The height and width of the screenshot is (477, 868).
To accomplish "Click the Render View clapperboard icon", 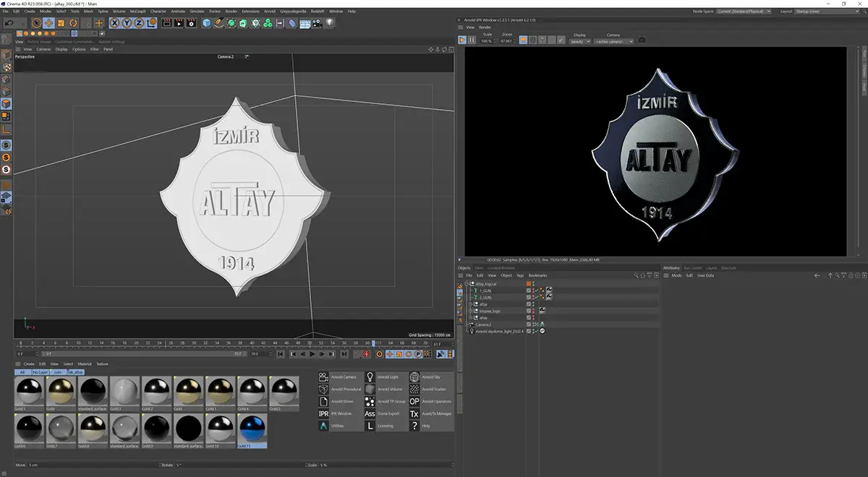I will (166, 23).
